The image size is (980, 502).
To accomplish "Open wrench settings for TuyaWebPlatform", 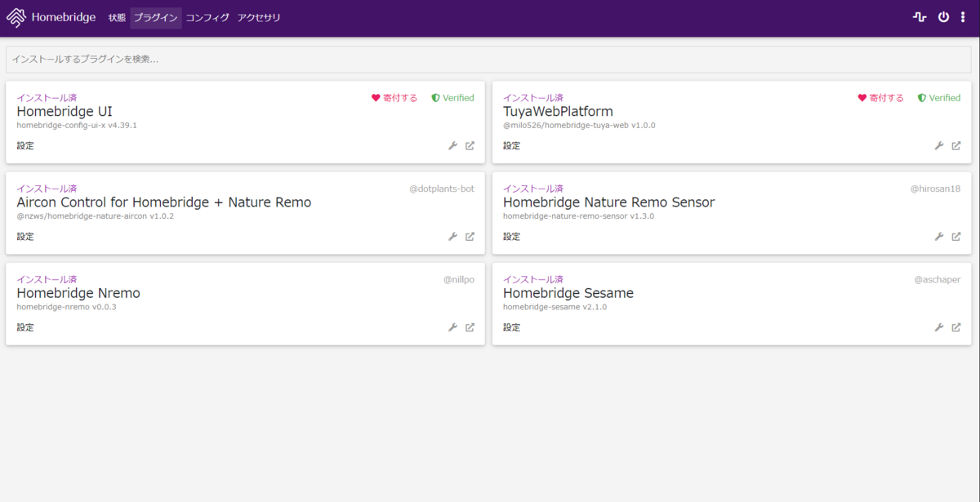I will point(939,146).
